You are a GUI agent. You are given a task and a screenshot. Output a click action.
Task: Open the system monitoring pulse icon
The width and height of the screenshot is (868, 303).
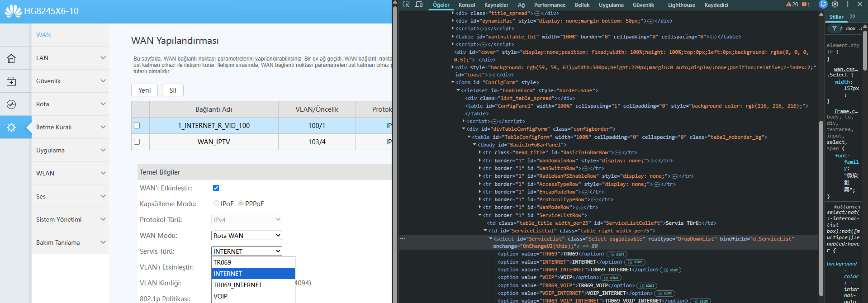pos(11,104)
